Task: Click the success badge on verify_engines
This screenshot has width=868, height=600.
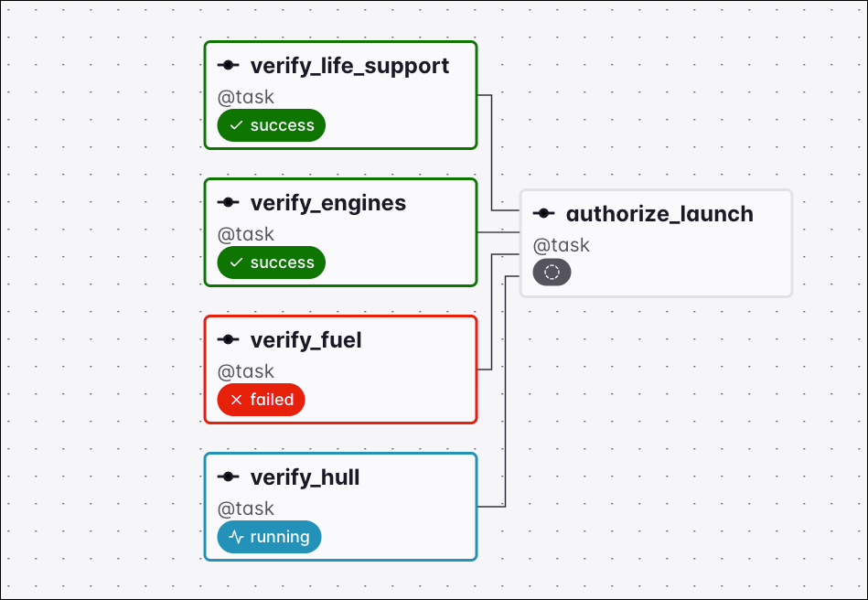Action: click(272, 262)
